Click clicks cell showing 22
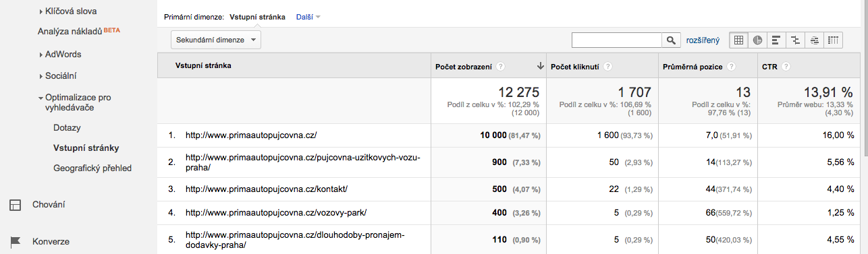 (614, 189)
